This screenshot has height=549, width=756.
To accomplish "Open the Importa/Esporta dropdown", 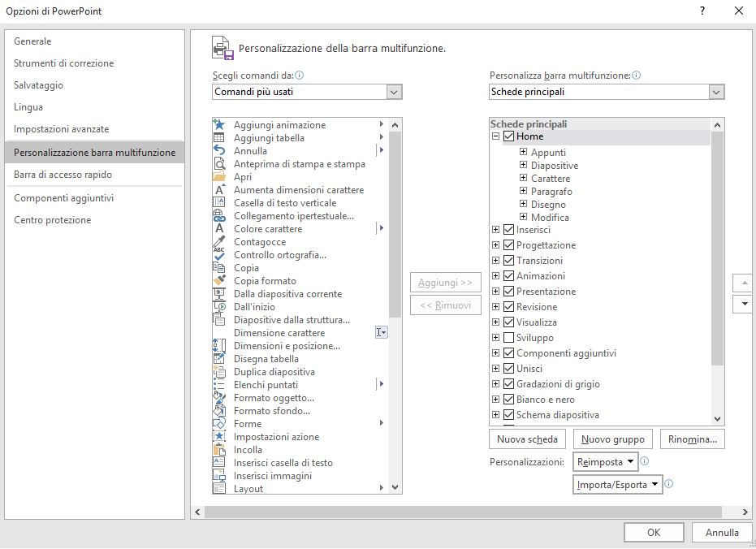I will (618, 484).
